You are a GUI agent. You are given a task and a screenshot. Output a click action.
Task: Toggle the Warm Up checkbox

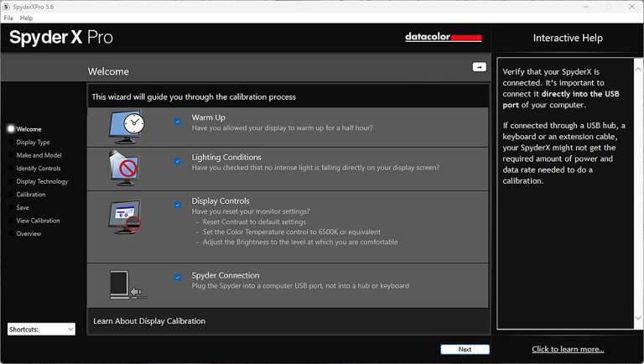pyautogui.click(x=178, y=122)
